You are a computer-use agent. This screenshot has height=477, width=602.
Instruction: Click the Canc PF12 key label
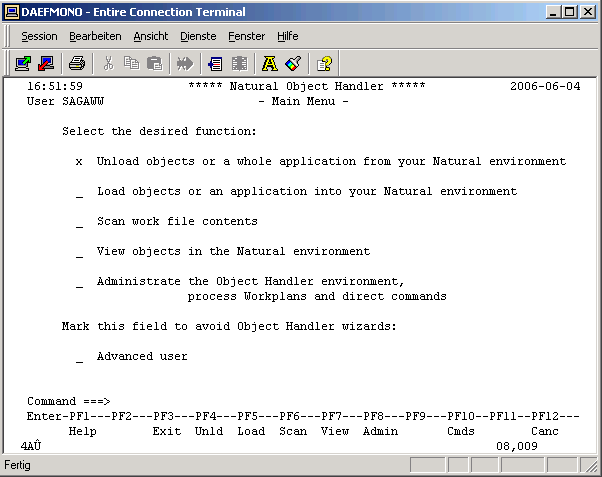pyautogui.click(x=545, y=431)
